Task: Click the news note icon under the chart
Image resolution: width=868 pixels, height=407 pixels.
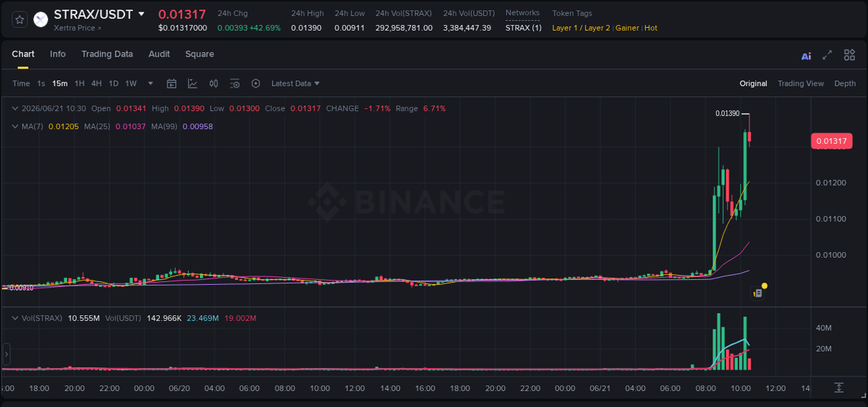Action: click(758, 294)
